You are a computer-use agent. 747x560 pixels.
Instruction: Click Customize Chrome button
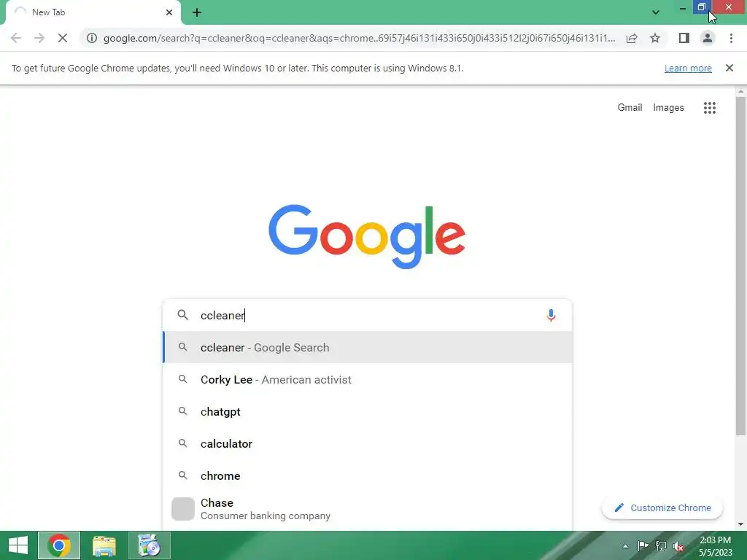pos(662,507)
